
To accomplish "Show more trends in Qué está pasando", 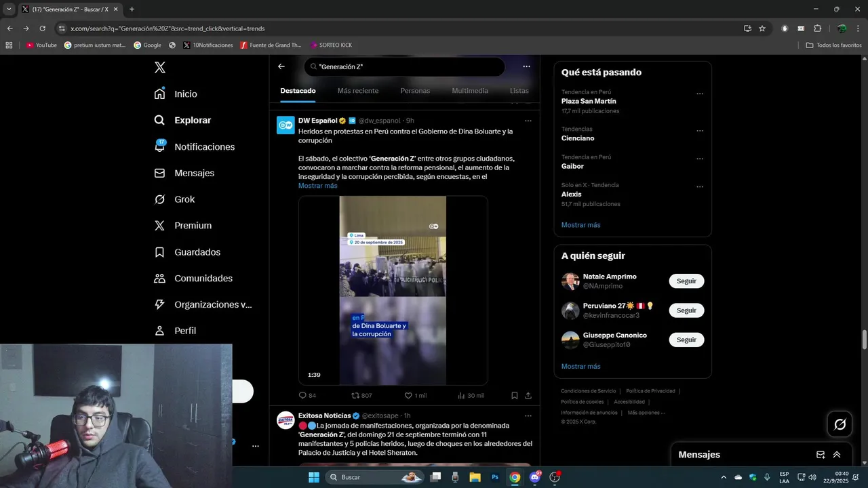I will coord(580,225).
